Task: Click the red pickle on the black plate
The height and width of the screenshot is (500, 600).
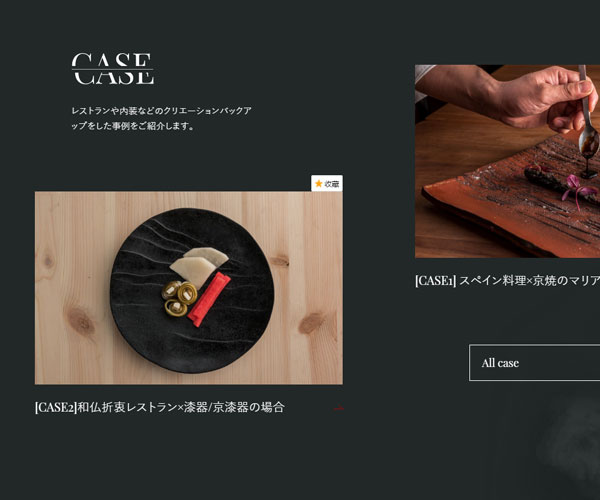Action: [209, 299]
